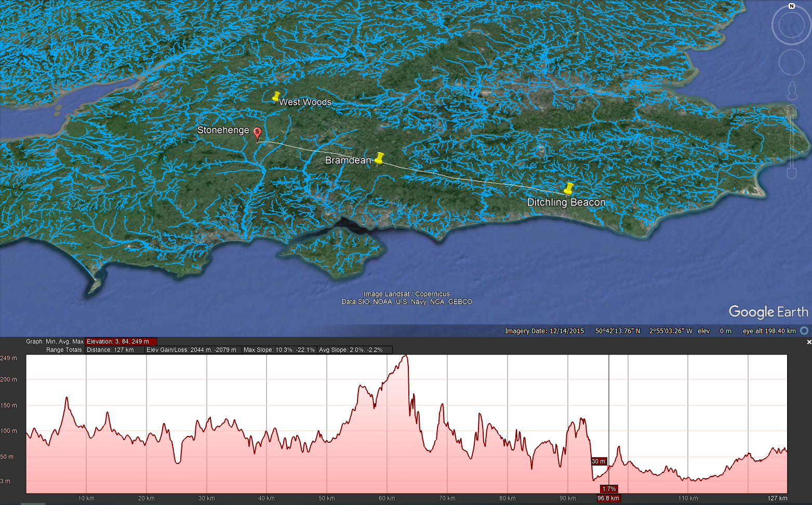The width and height of the screenshot is (812, 505).
Task: Click the Elev Gain/Loss range total
Action: click(191, 350)
